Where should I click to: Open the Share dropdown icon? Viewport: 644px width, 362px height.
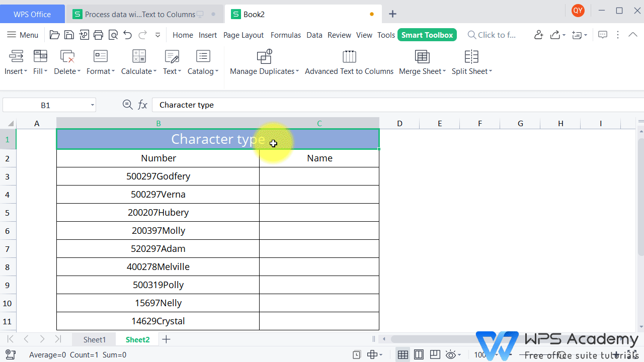(557, 35)
